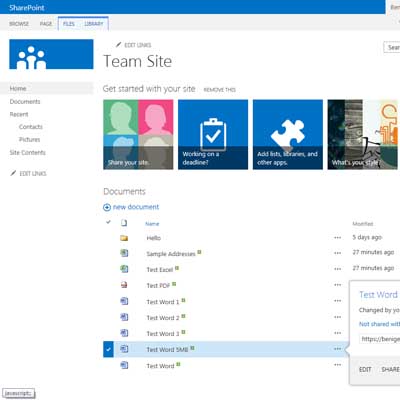The height and width of the screenshot is (400, 400).
Task: Open ellipsis menu for Hello folder
Action: click(337, 238)
